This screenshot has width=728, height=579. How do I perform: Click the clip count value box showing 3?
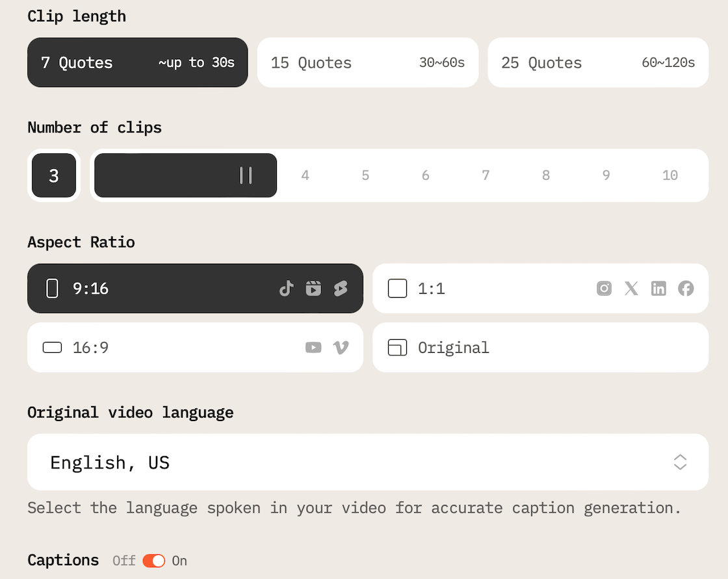click(54, 175)
